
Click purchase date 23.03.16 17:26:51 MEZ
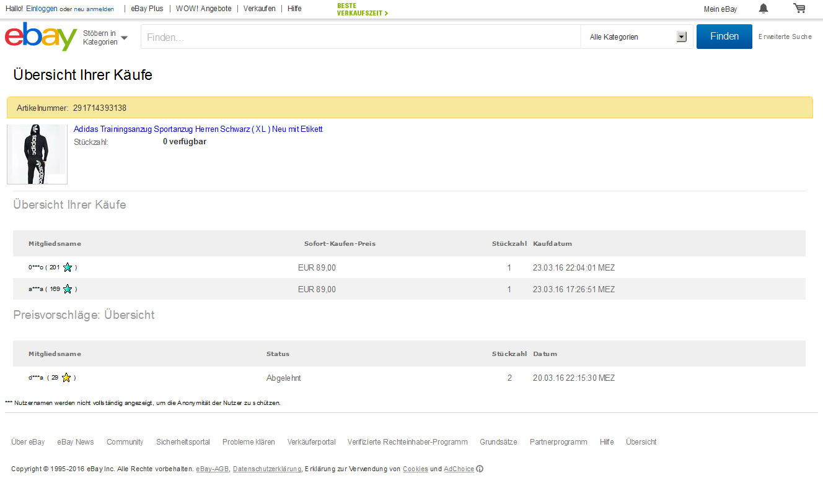pos(574,290)
